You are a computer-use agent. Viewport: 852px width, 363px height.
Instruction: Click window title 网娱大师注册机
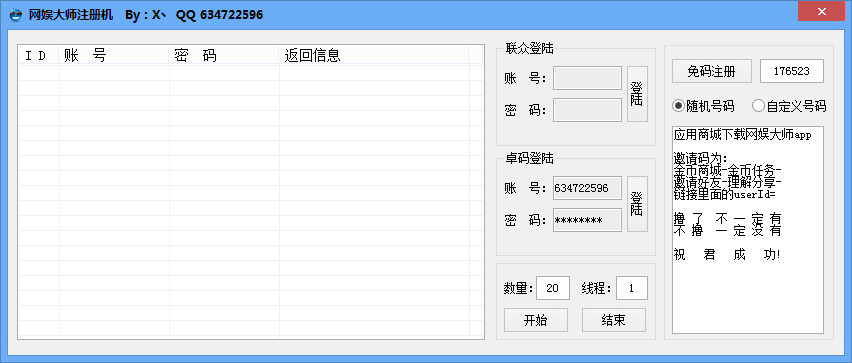(x=71, y=15)
